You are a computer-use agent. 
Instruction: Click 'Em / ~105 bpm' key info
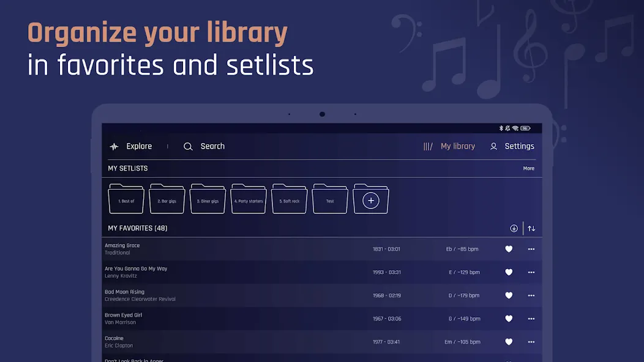click(x=462, y=342)
